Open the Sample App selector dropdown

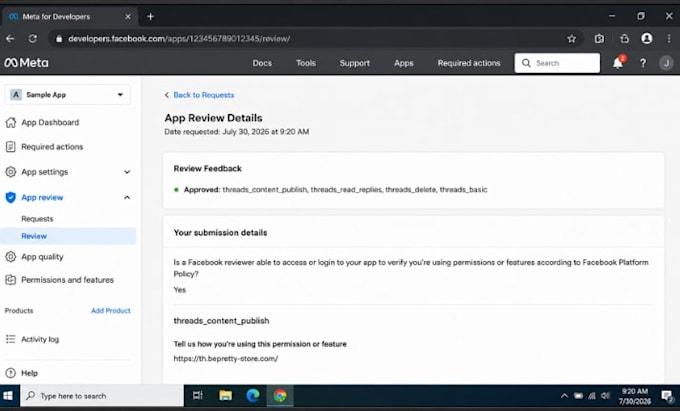[68, 95]
